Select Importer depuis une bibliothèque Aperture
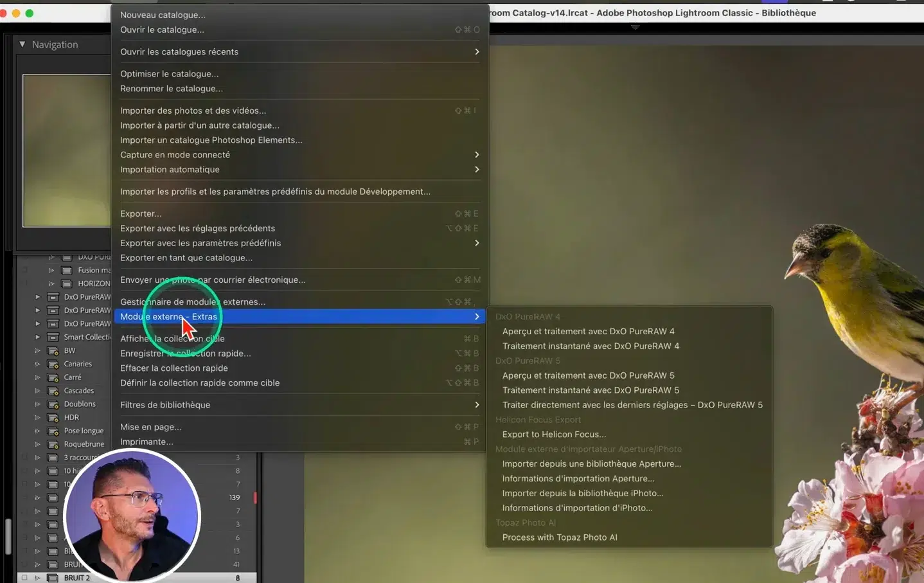The height and width of the screenshot is (583, 924). click(629, 464)
